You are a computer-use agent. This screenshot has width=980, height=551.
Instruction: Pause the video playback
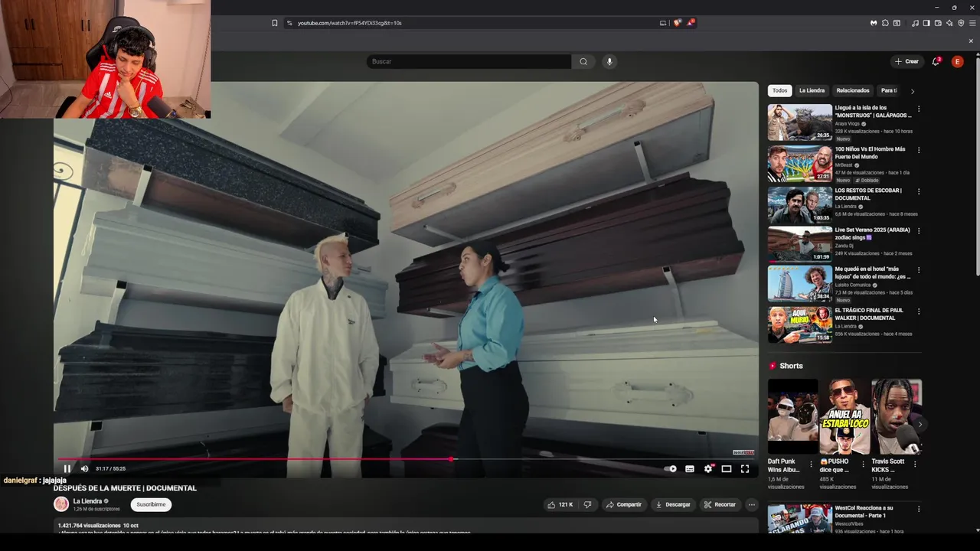point(67,469)
